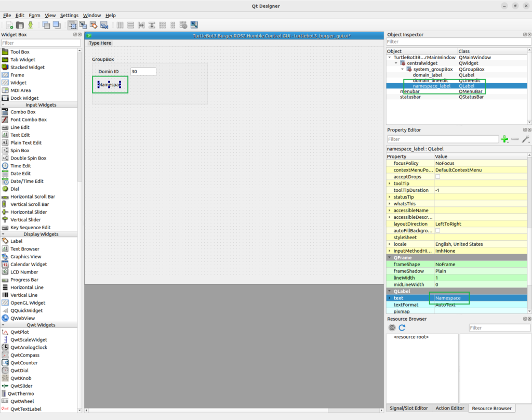Collapse the system_groupBox tree node

tap(403, 69)
